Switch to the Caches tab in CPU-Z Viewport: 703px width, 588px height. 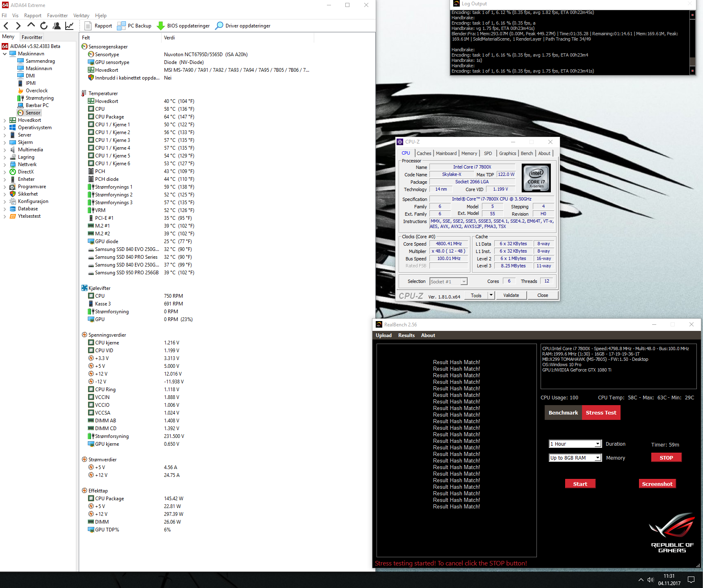(424, 153)
